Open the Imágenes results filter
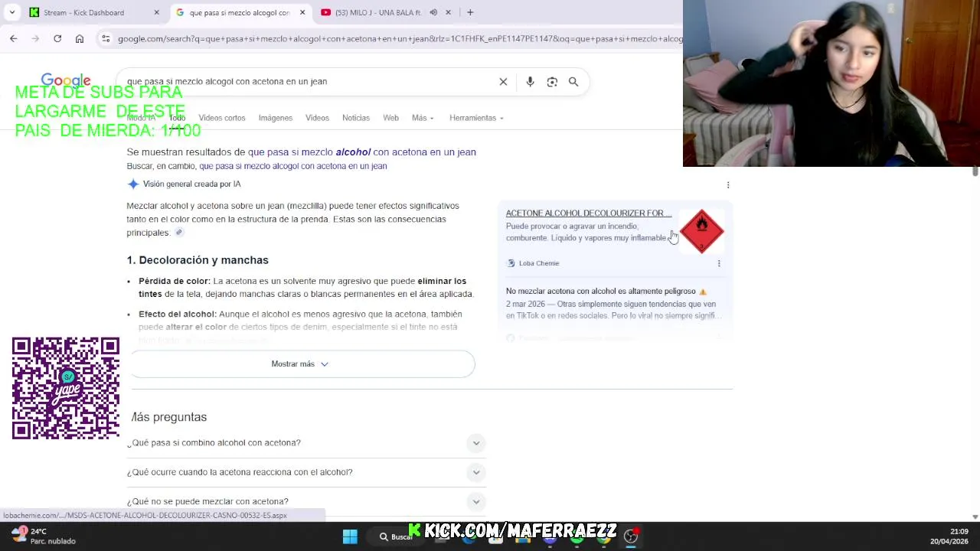The image size is (980, 551). (276, 118)
